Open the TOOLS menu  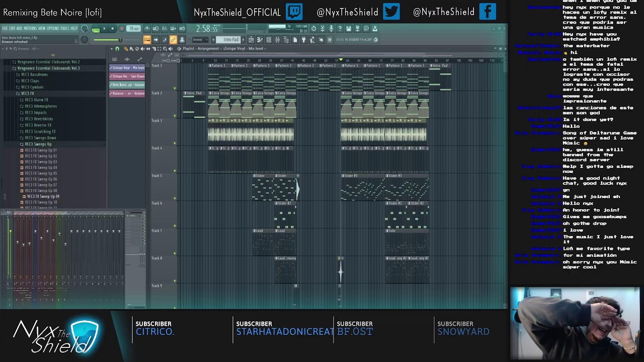click(x=65, y=29)
